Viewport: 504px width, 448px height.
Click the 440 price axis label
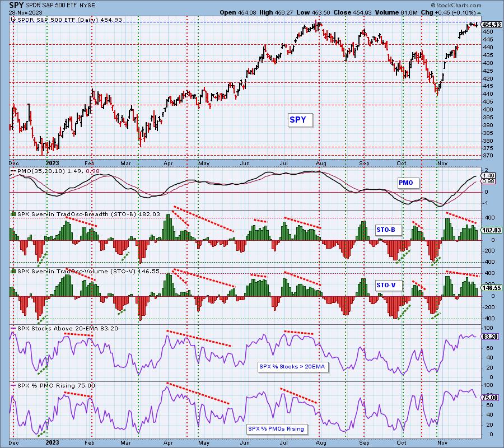point(488,47)
